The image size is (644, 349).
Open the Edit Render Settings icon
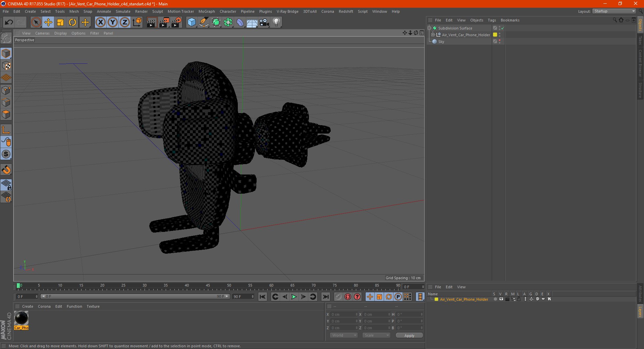[176, 22]
